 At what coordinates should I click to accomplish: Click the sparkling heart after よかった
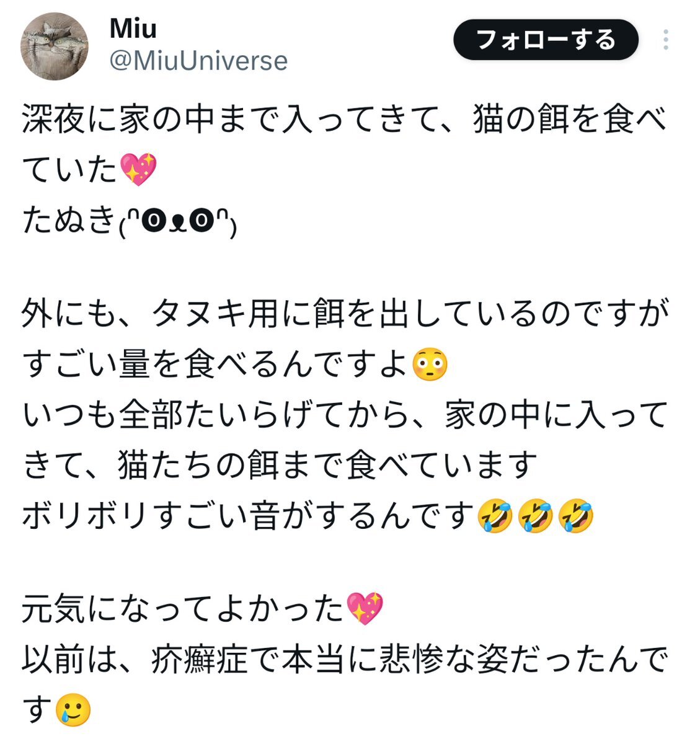click(x=365, y=608)
